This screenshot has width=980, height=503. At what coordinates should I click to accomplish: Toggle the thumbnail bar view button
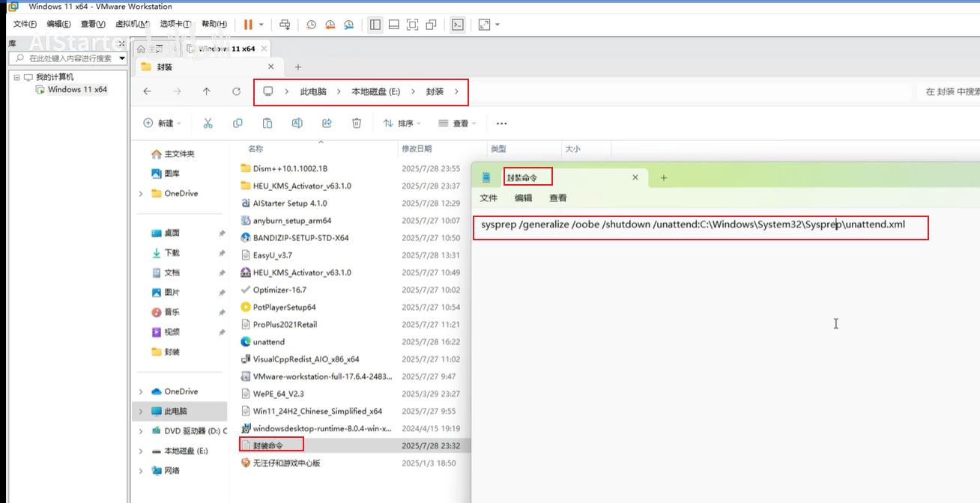tap(393, 25)
